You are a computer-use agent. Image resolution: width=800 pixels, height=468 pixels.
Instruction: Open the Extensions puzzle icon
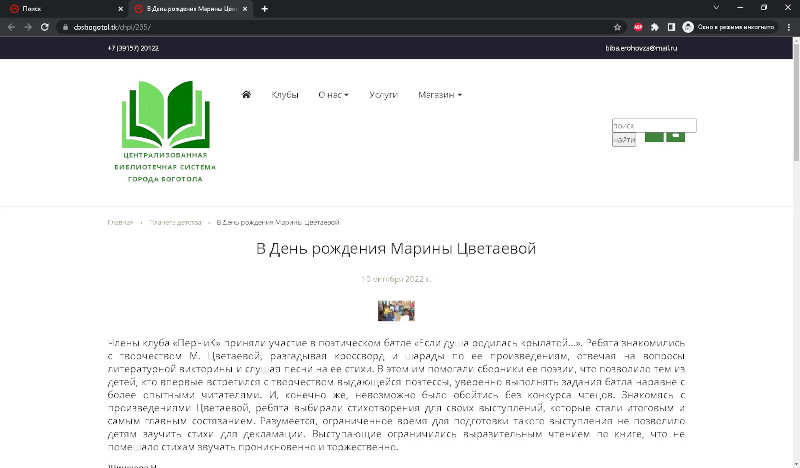click(655, 27)
